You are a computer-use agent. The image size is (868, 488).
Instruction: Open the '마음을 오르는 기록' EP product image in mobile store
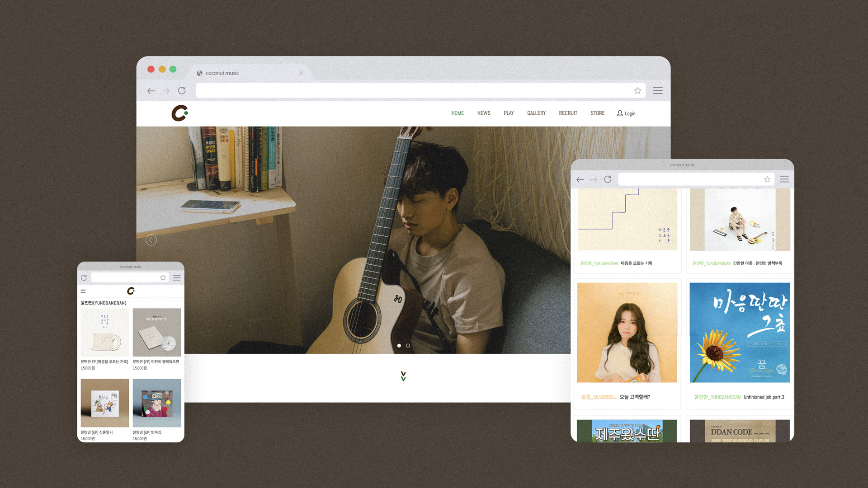coord(105,333)
